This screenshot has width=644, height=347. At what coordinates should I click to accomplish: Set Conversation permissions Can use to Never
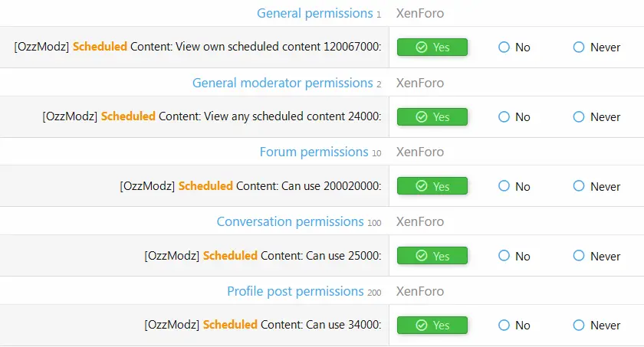click(x=596, y=256)
